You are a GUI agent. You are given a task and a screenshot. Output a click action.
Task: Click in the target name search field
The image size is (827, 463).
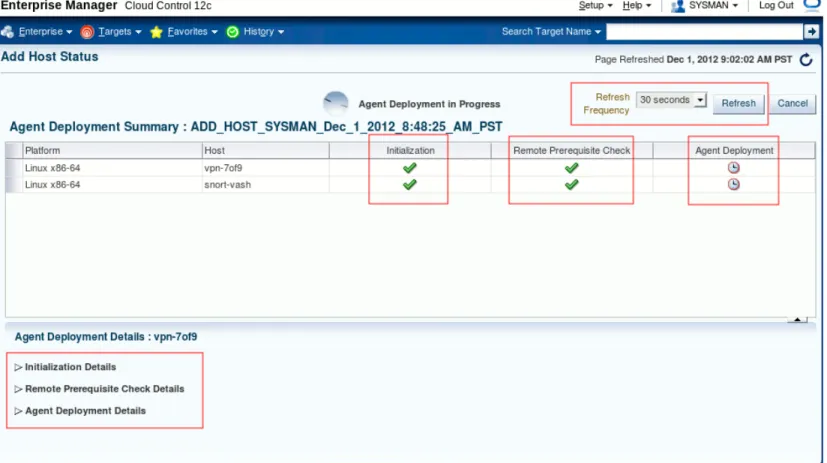(x=704, y=32)
